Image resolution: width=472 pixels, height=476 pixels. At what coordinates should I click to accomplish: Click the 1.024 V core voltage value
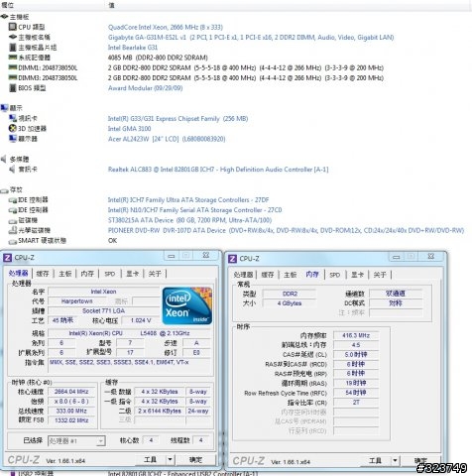tap(140, 320)
